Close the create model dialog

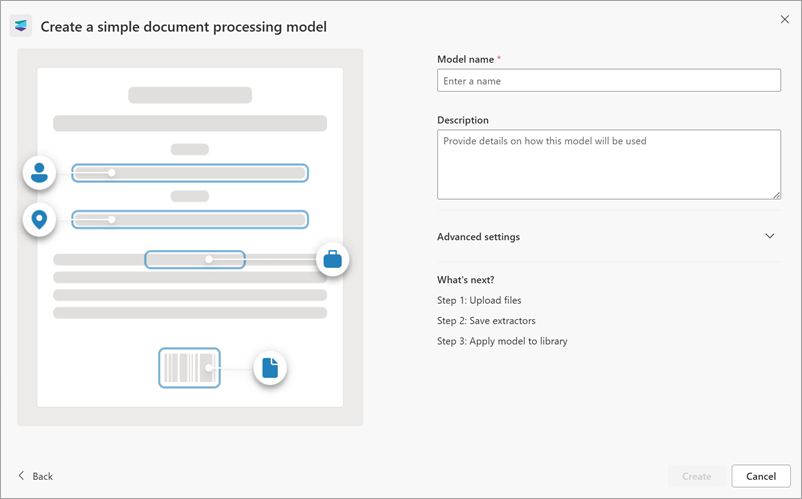(785, 19)
